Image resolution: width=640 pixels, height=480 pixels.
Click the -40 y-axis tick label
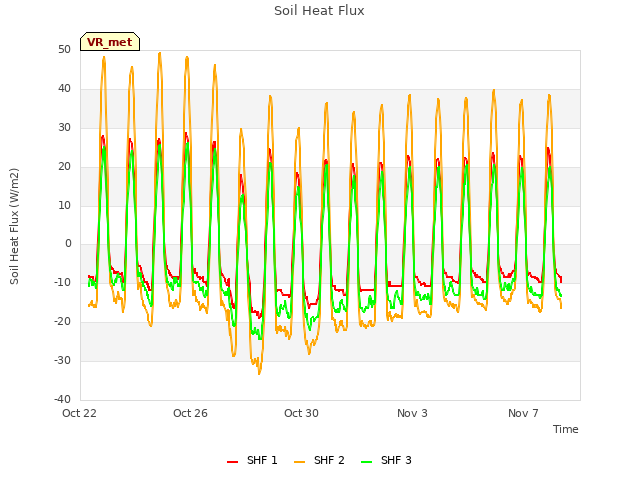[62, 399]
